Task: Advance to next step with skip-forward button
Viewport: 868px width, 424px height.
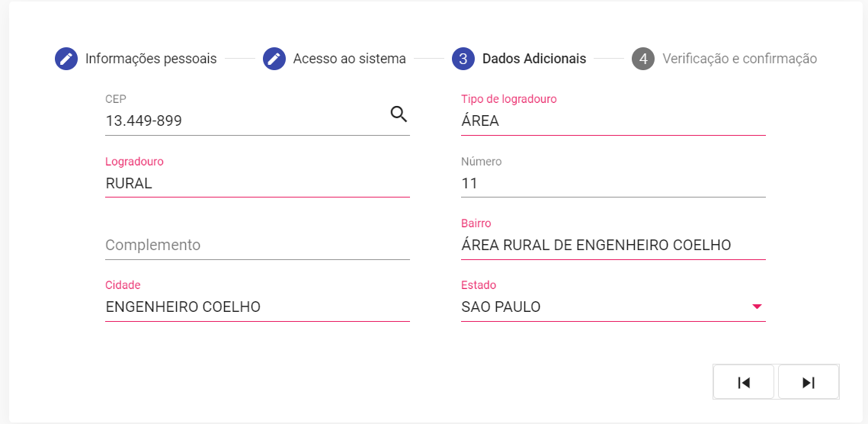Action: click(809, 382)
